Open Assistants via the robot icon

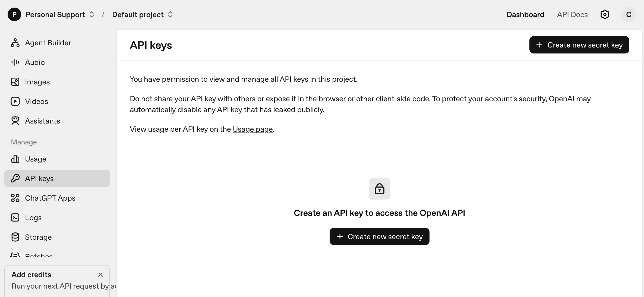click(x=15, y=121)
